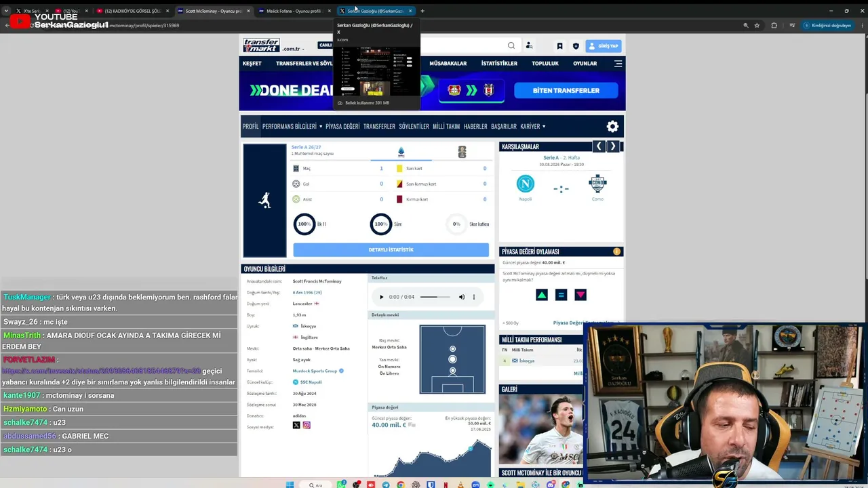Viewport: 868px width, 488px height.
Task: Open market value voting info icon
Action: (x=617, y=251)
